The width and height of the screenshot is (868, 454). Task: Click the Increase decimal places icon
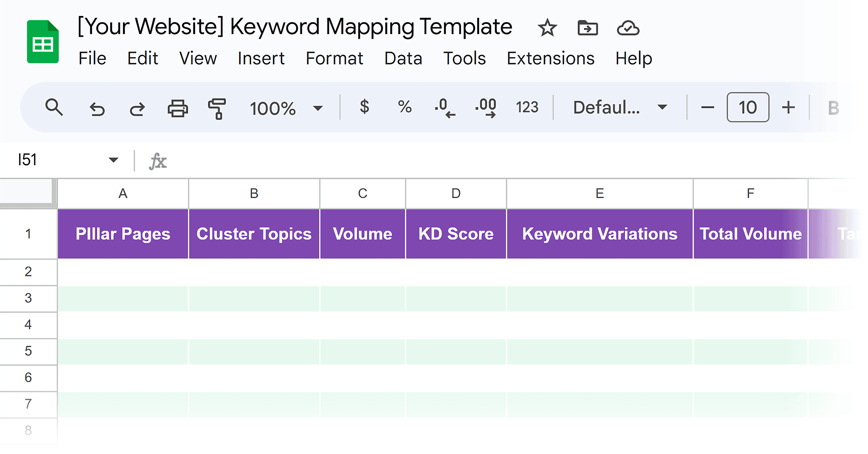pyautogui.click(x=485, y=108)
